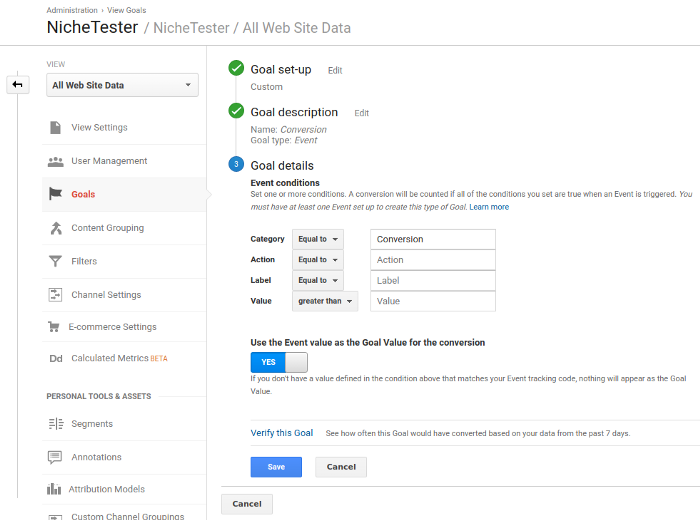Toggle Use Event value as Goal Value switch

279,362
